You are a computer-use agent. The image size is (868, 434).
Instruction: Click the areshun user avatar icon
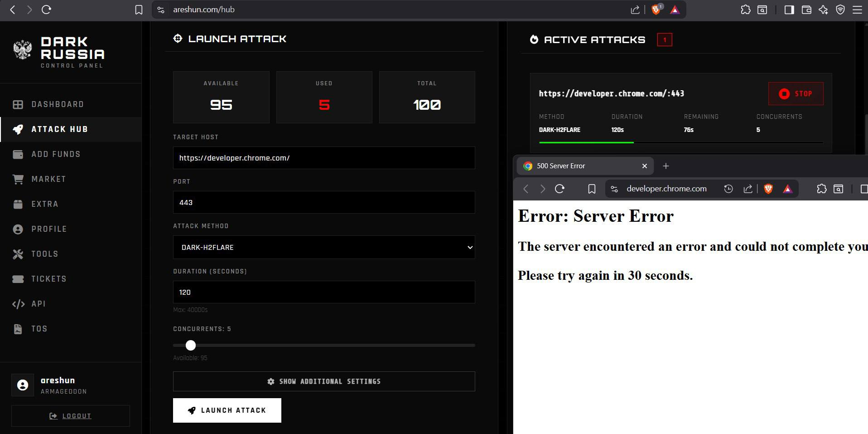coord(23,385)
